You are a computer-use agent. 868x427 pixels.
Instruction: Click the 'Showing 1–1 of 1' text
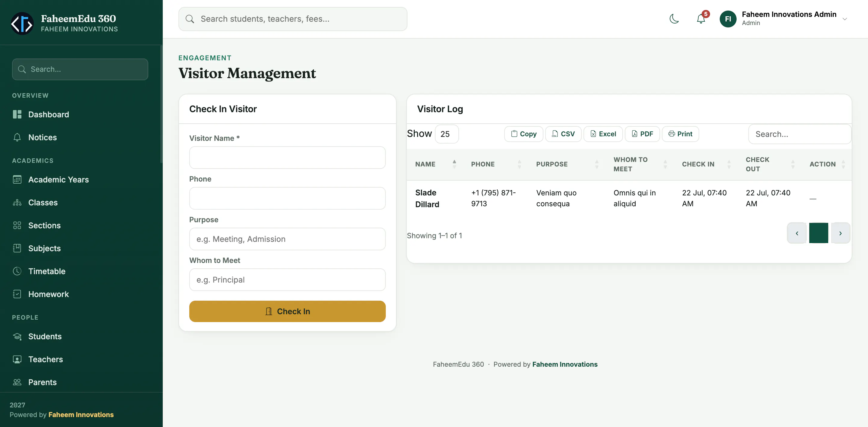coord(434,236)
